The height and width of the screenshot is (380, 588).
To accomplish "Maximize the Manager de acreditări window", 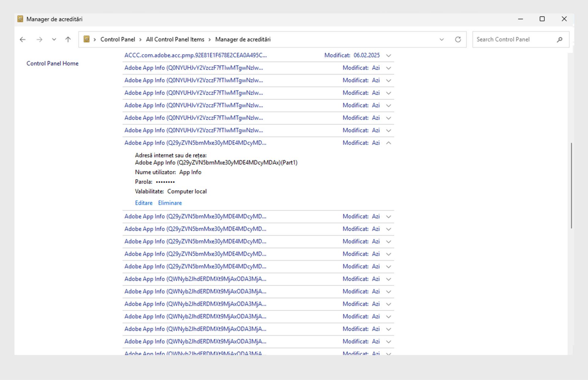I will 542,19.
